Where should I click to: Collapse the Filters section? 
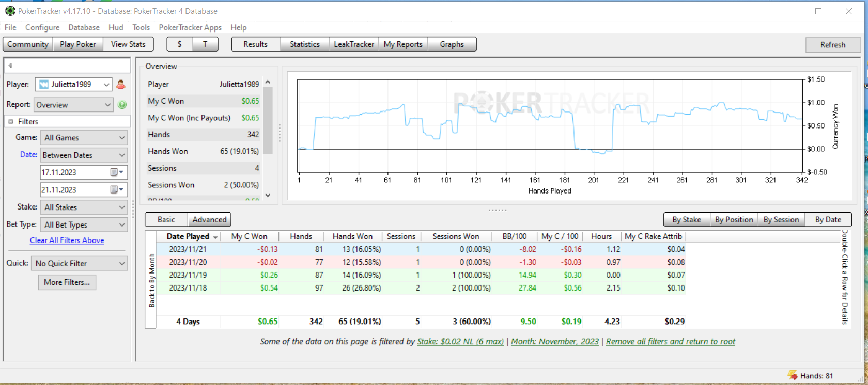(10, 122)
